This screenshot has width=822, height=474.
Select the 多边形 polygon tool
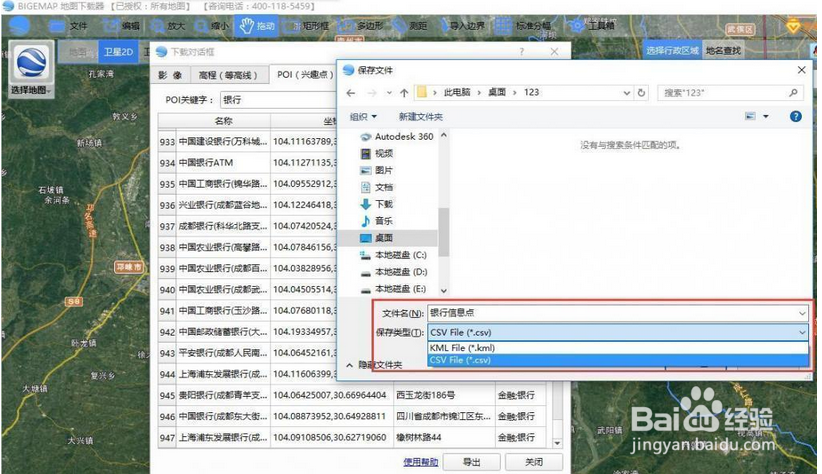pyautogui.click(x=361, y=25)
